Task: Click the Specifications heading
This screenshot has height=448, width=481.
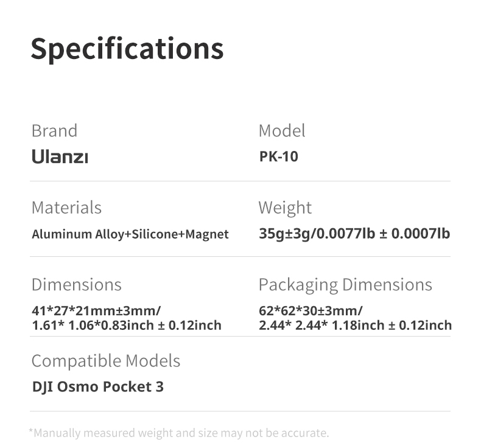Action: click(127, 48)
